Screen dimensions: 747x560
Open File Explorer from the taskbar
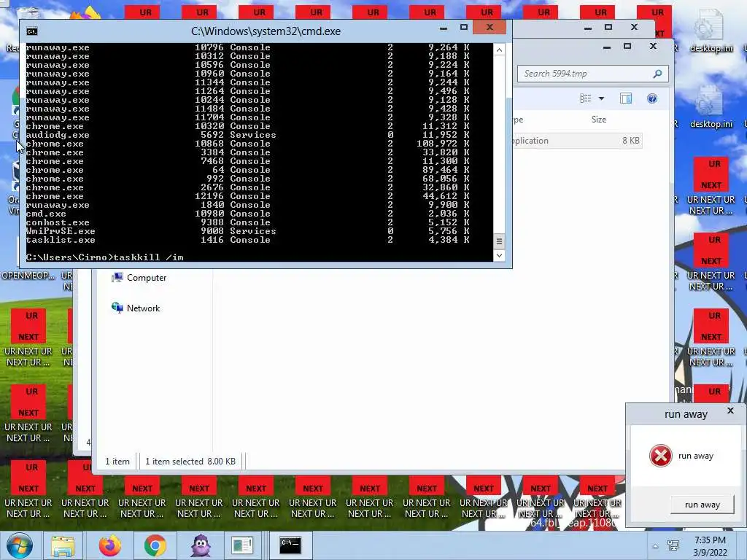[x=63, y=545]
